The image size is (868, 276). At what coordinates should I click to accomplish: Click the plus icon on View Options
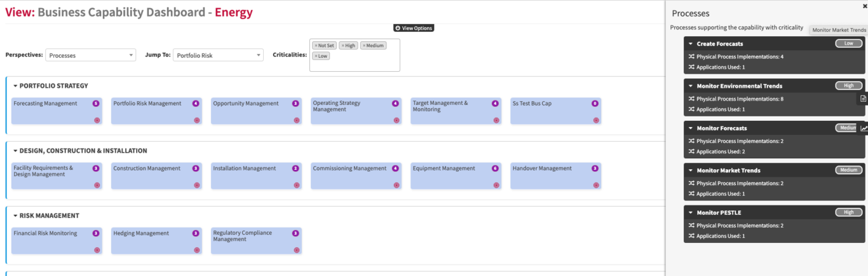398,28
